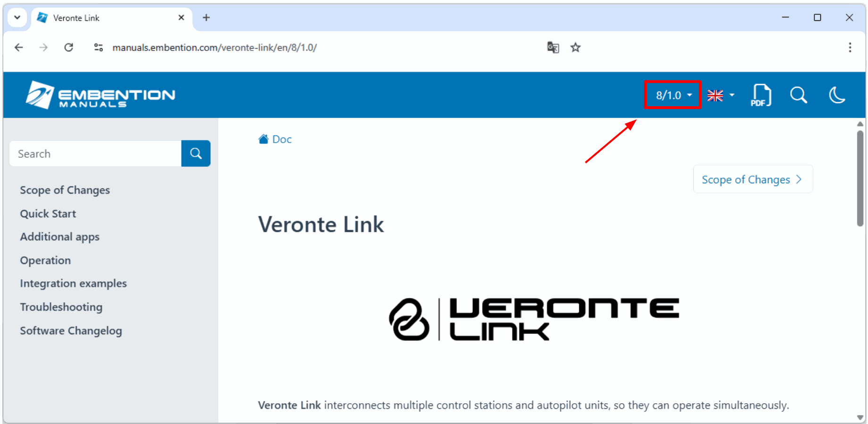Toggle dark mode with the moon icon
868x424 pixels.
click(x=837, y=95)
